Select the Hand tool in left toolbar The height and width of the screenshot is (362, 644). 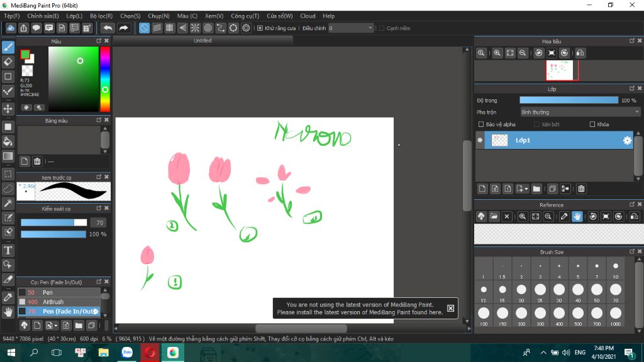coord(8,312)
